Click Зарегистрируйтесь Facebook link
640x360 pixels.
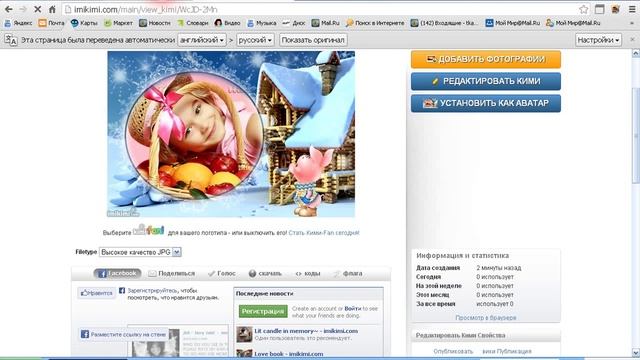pyautogui.click(x=152, y=291)
